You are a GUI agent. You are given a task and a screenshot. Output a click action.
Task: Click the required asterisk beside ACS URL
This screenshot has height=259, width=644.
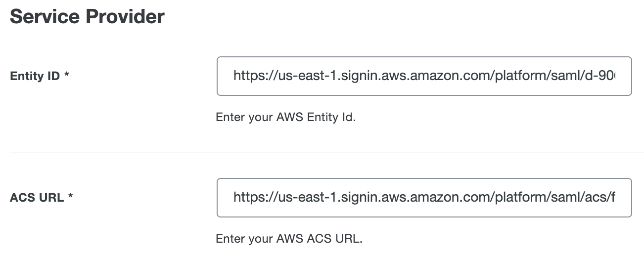tap(71, 198)
